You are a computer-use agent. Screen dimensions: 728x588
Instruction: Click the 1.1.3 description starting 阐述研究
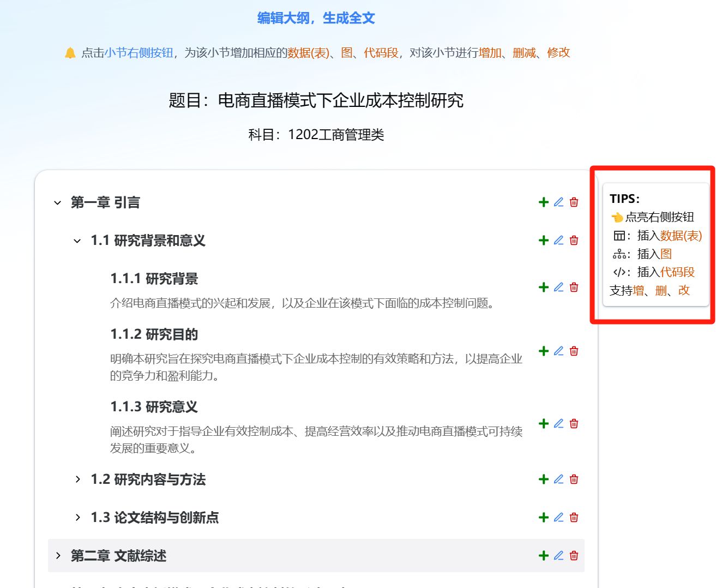click(x=316, y=440)
